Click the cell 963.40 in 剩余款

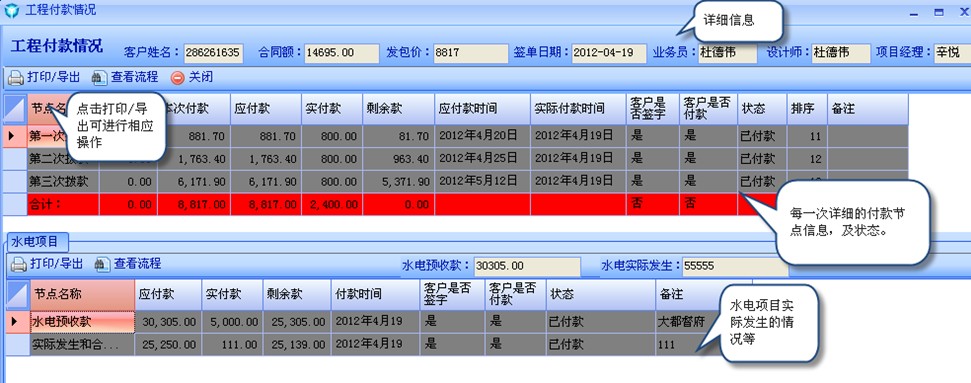click(x=399, y=159)
